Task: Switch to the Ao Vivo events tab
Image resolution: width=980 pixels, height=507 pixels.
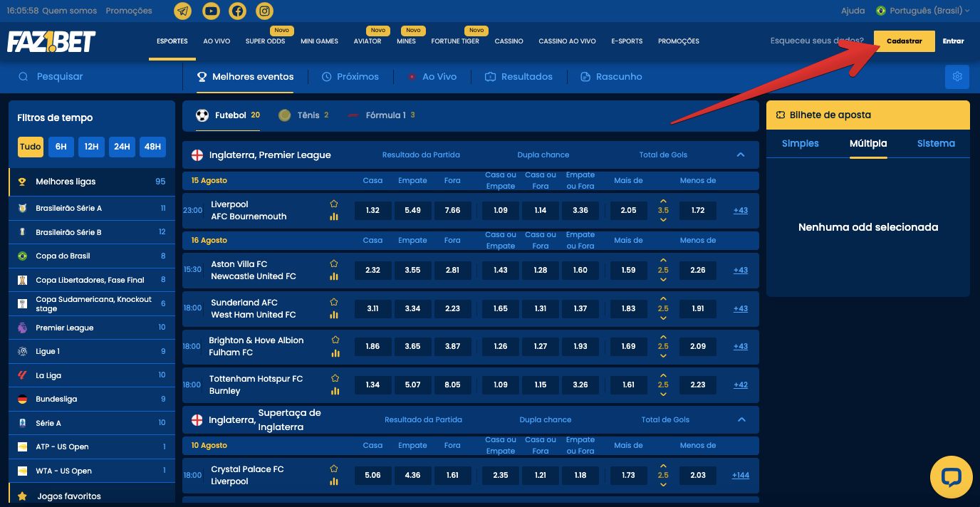Action: tap(432, 77)
